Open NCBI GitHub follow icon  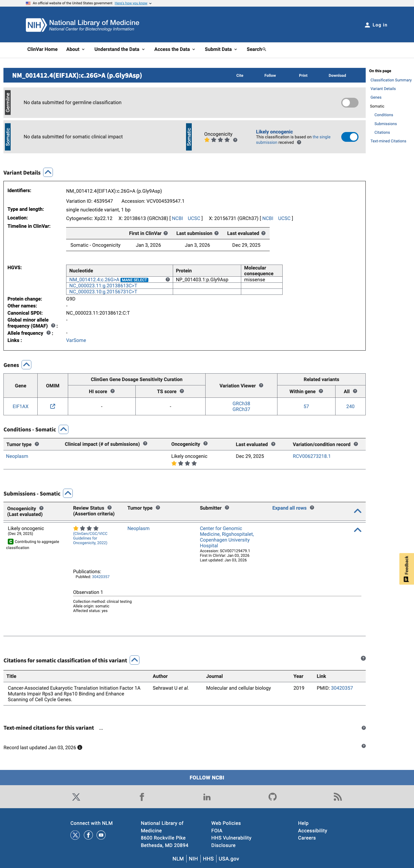(x=273, y=797)
